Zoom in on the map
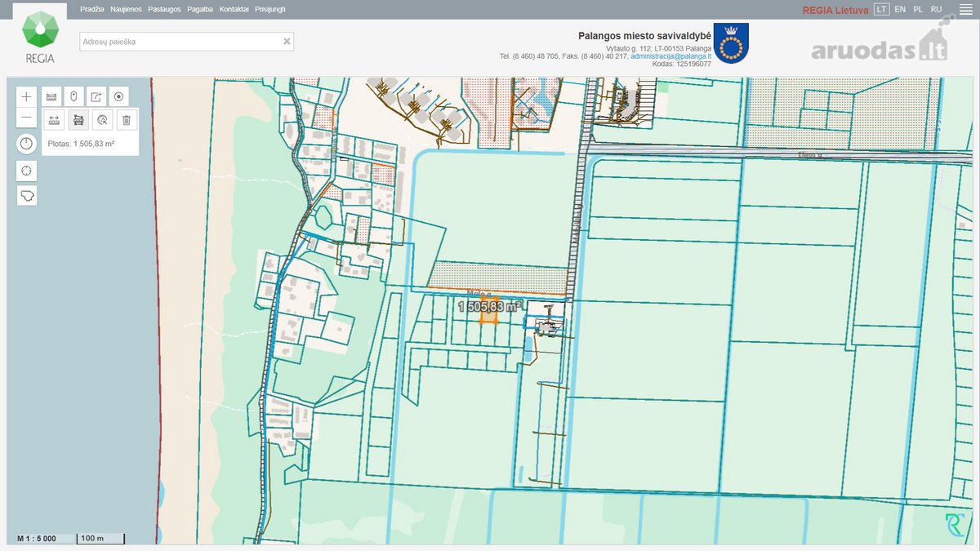 click(x=27, y=96)
